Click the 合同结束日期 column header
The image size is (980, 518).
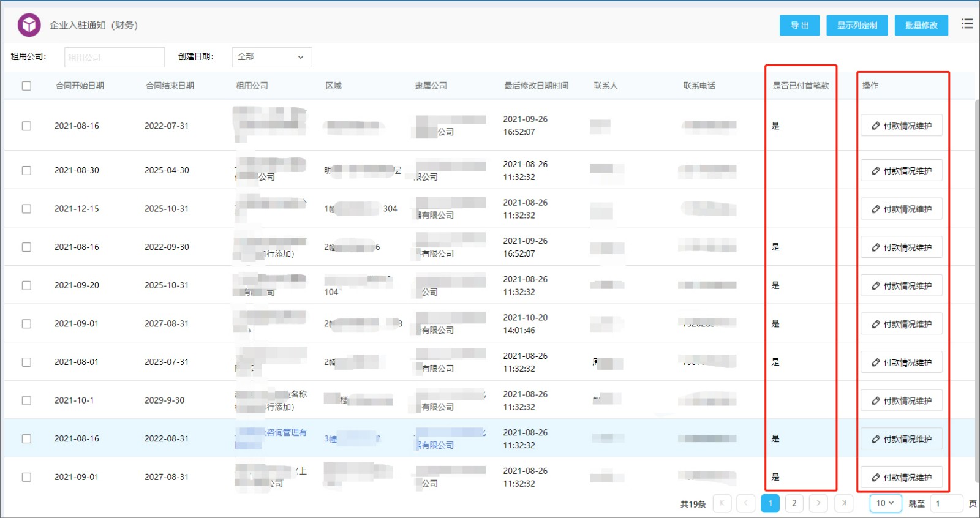click(170, 86)
